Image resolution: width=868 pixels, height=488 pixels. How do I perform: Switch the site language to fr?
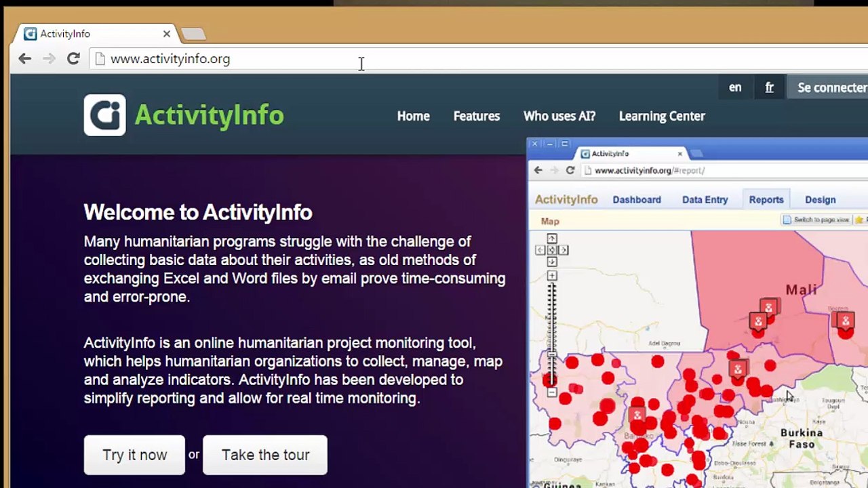(x=769, y=87)
